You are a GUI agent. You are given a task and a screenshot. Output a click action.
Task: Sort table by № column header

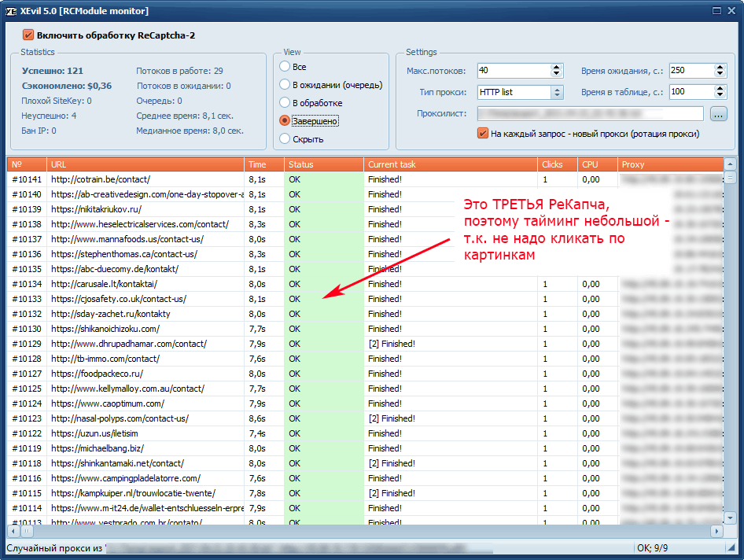click(27, 164)
